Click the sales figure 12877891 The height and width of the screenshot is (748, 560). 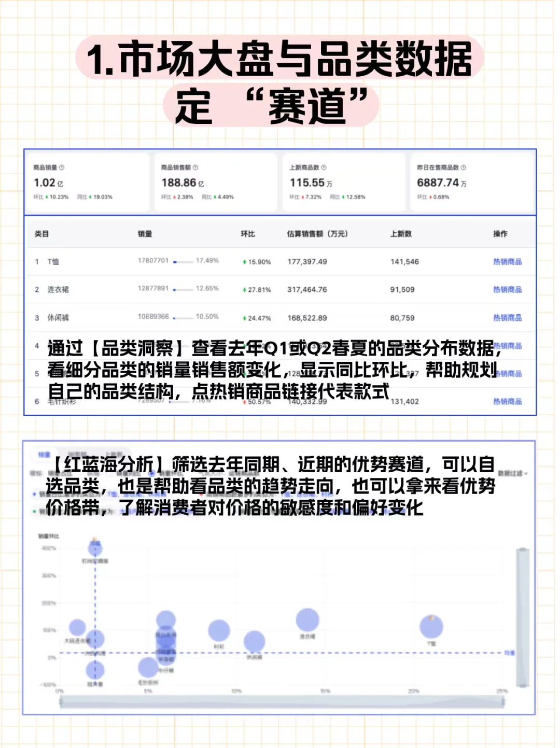(153, 288)
